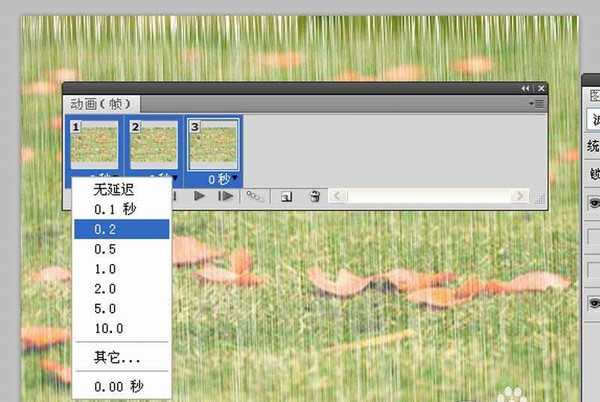Delete selected frames with trash icon
Image resolution: width=600 pixels, height=402 pixels.
coord(315,197)
